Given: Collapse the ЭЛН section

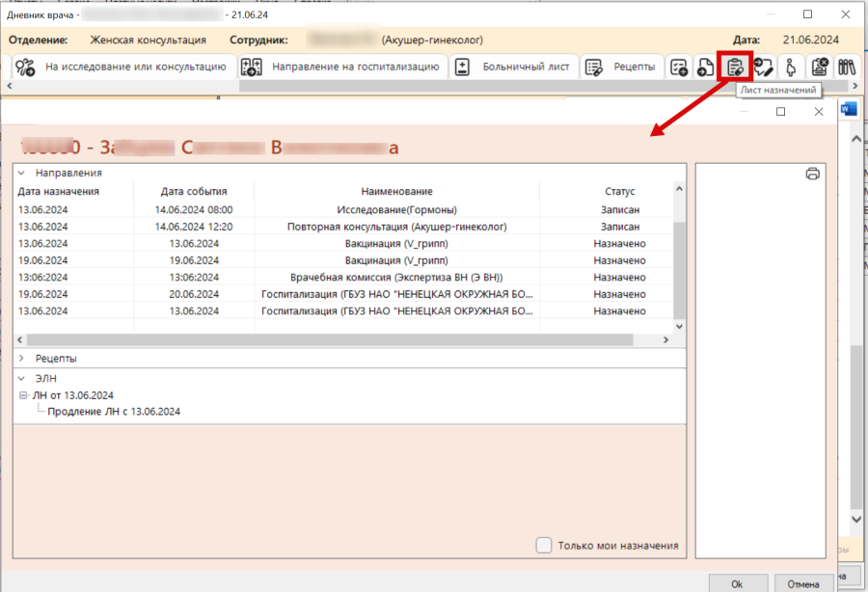Looking at the screenshot, I should point(21,379).
